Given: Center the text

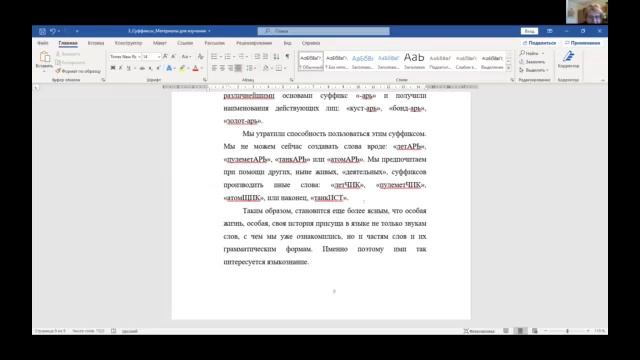Looking at the screenshot, I should click(222, 68).
